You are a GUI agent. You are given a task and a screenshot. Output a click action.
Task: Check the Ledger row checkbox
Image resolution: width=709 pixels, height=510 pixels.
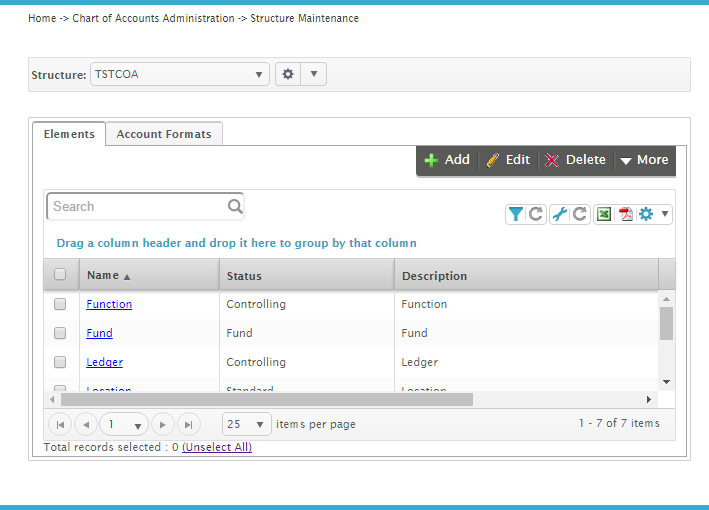(x=60, y=362)
